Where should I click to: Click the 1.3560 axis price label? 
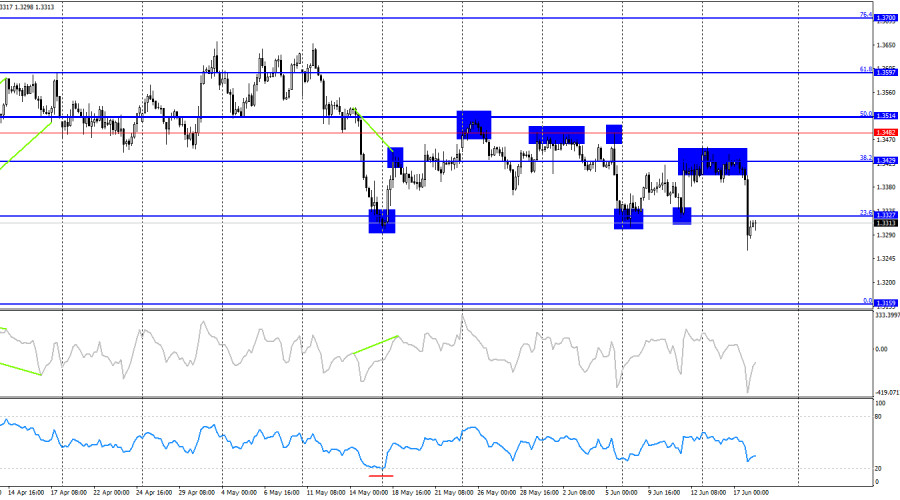pos(886,92)
